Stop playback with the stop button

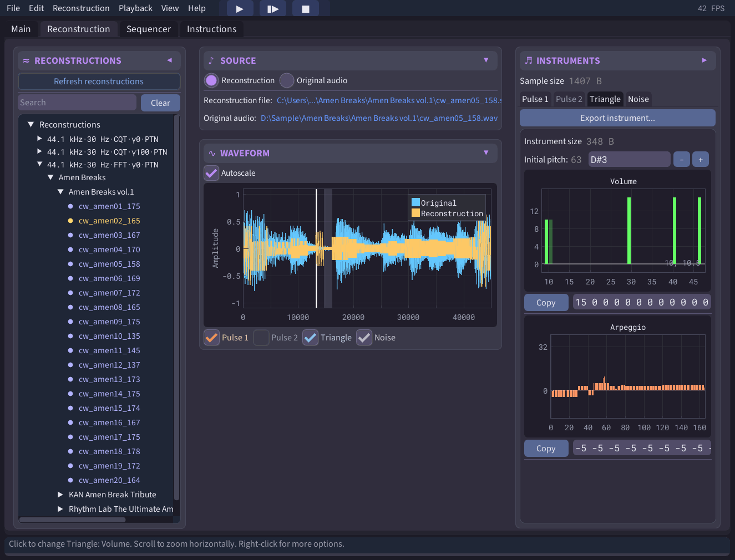point(305,9)
